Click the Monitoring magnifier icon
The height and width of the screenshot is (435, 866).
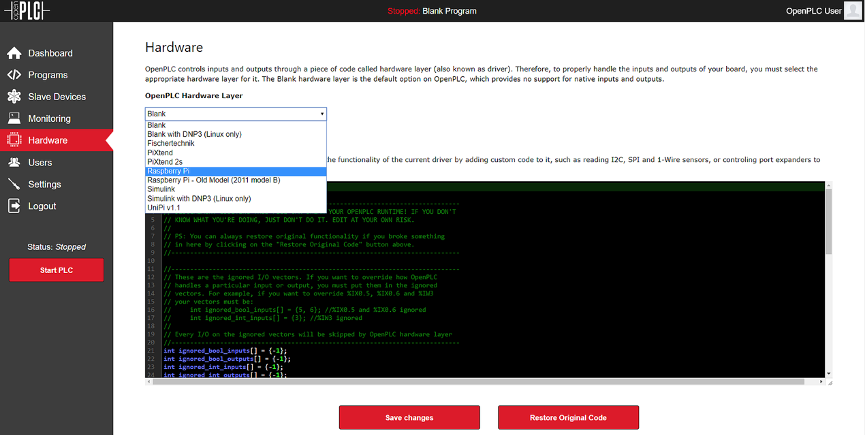14,119
